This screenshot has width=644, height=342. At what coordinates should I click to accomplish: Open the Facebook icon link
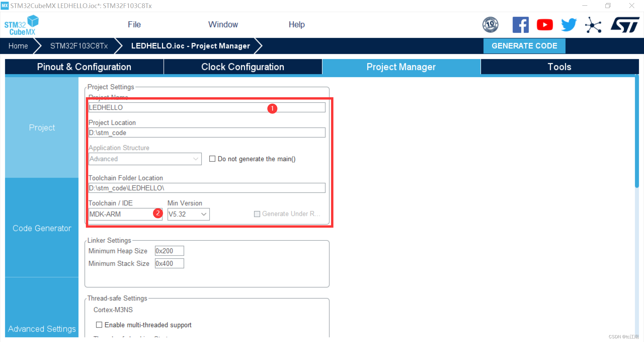click(x=521, y=25)
